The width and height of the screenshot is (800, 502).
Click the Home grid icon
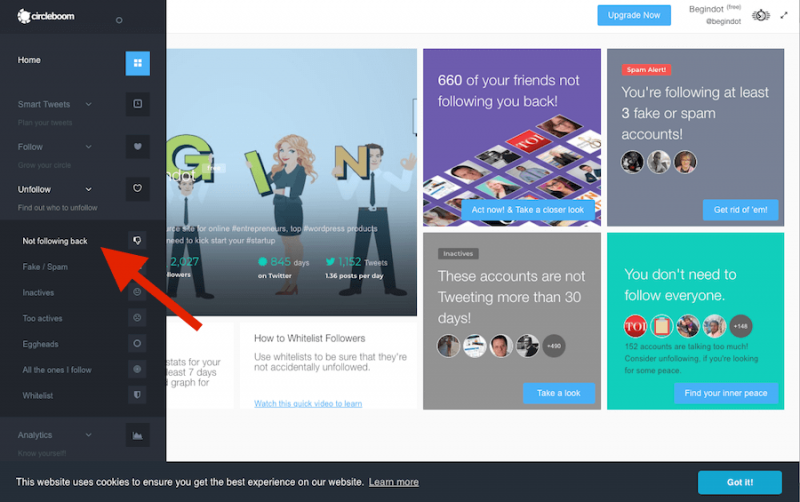(137, 63)
